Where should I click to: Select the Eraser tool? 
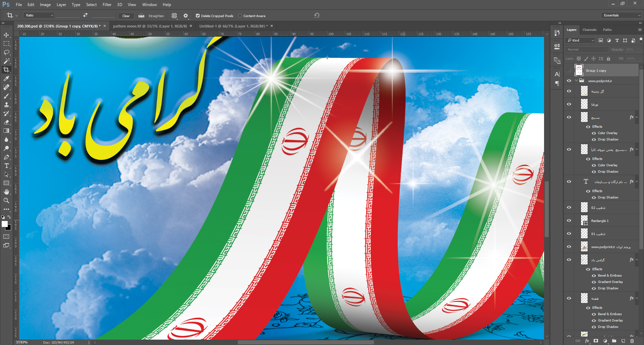coord(6,122)
